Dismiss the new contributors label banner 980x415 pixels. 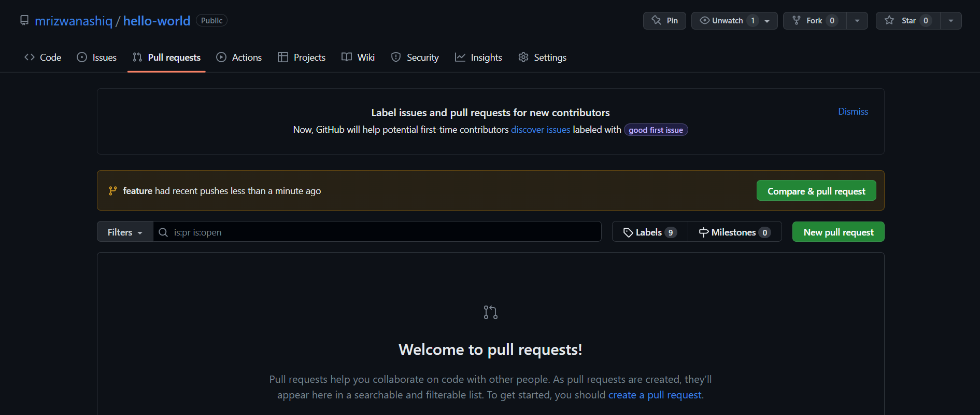853,112
